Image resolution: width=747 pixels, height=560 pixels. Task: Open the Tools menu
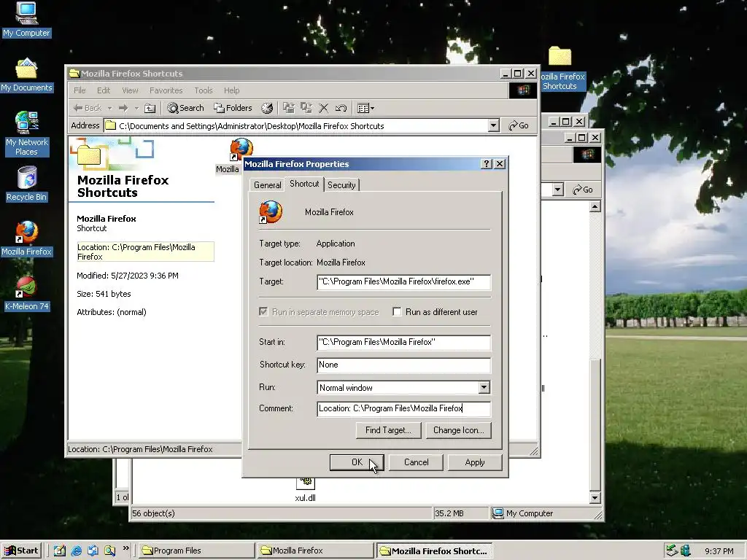pyautogui.click(x=203, y=90)
